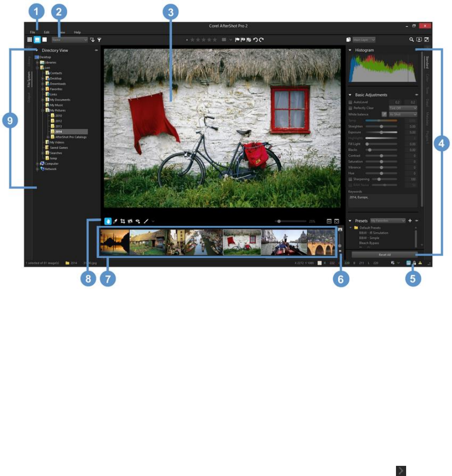Click the Keywords input field
The image size is (452, 476).
click(383, 201)
